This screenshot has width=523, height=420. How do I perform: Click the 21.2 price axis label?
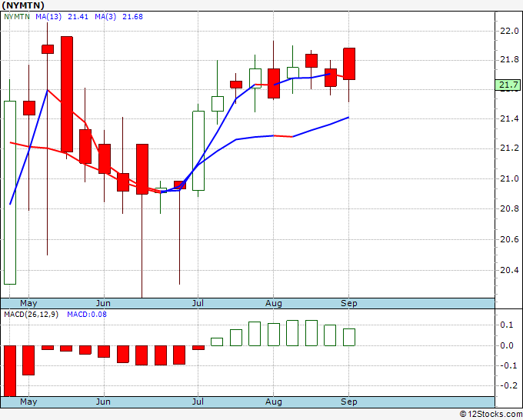(x=509, y=148)
